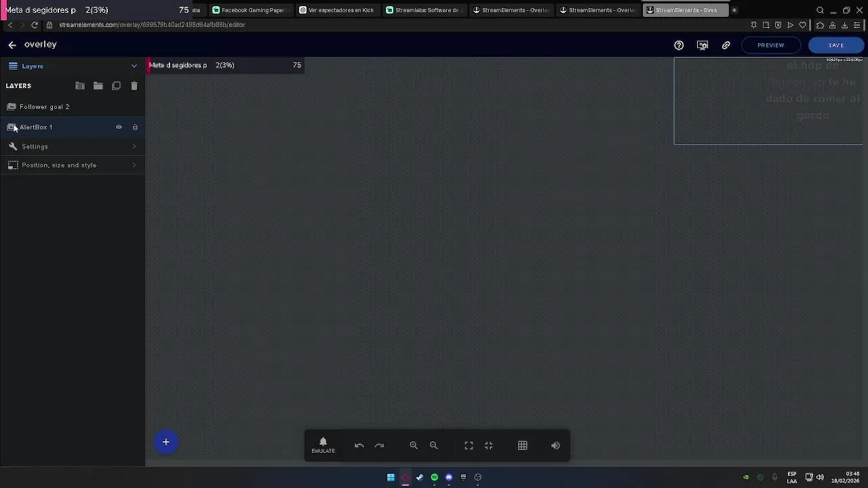The width and height of the screenshot is (868, 488).
Task: Redo the last change
Action: 380,446
